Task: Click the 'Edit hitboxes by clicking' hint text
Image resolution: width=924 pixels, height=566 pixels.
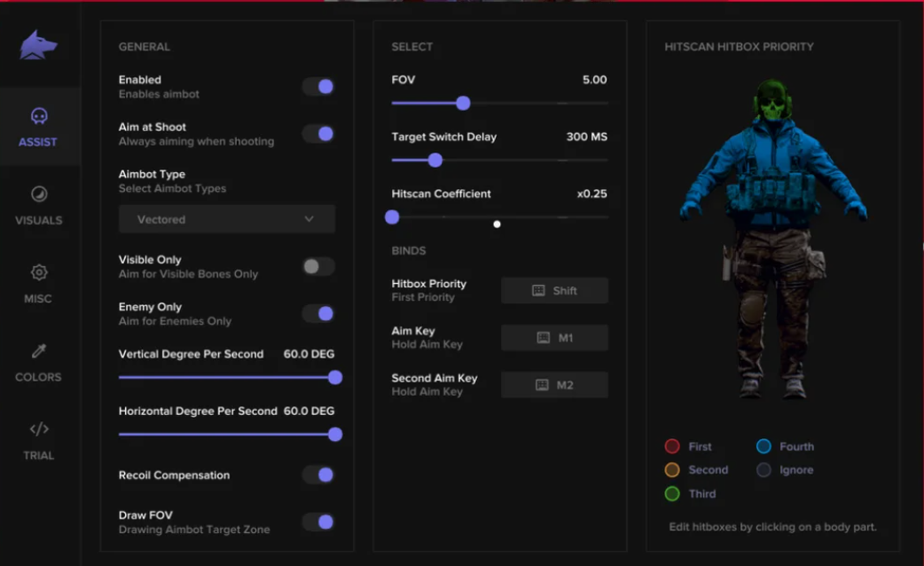Action: [x=772, y=526]
